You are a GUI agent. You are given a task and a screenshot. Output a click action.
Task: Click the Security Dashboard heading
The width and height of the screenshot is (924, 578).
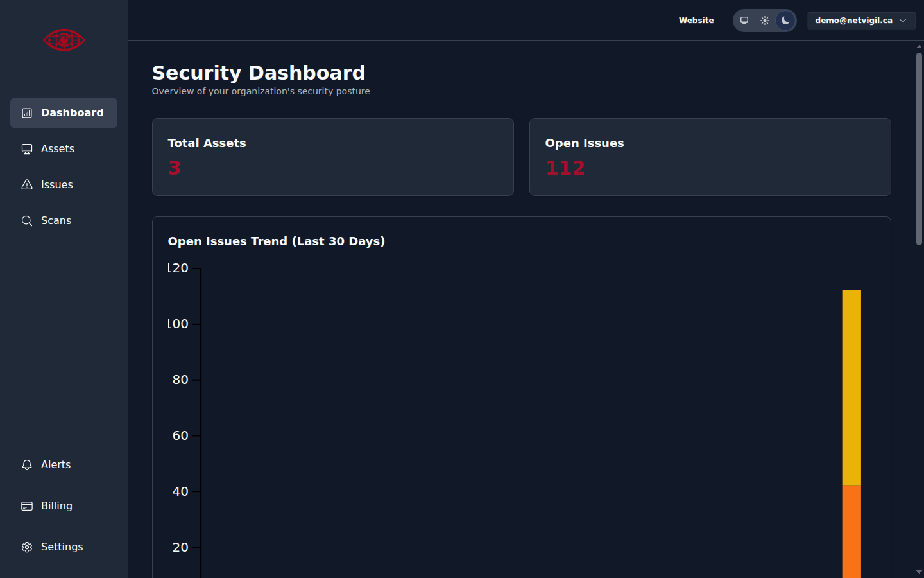click(x=259, y=73)
